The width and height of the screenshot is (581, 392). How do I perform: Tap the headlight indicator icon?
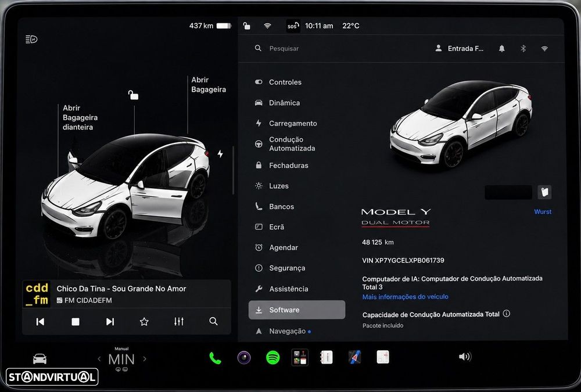coord(31,39)
